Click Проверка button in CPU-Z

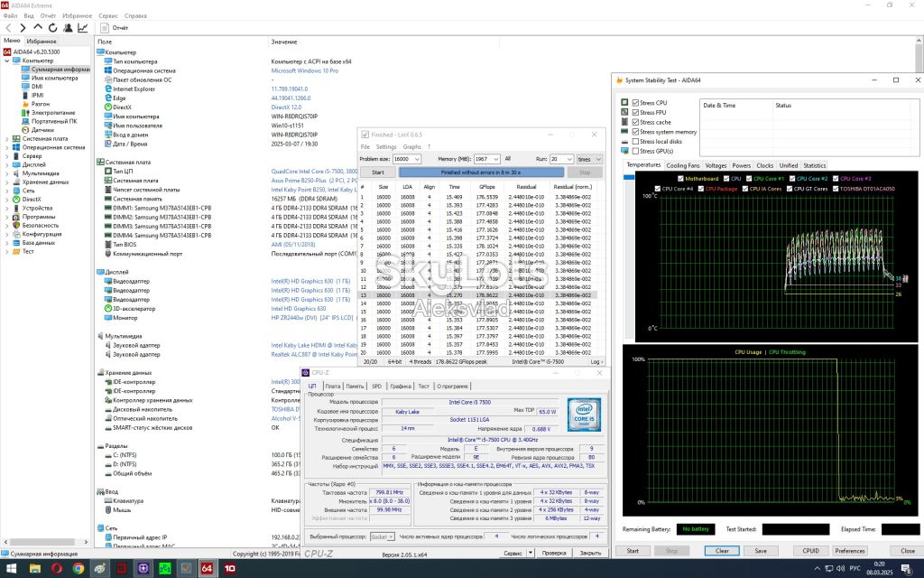pyautogui.click(x=554, y=554)
